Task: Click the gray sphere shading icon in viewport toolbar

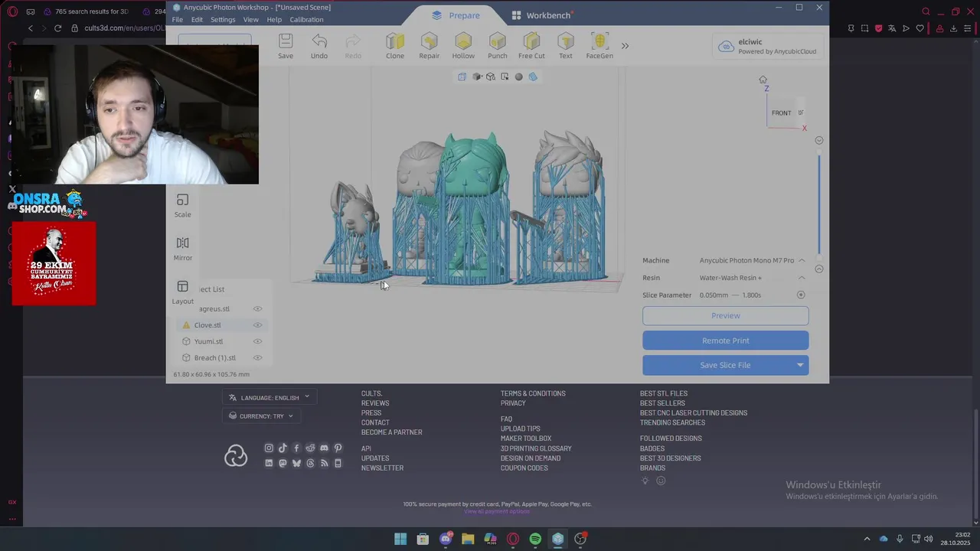Action: coord(518,77)
